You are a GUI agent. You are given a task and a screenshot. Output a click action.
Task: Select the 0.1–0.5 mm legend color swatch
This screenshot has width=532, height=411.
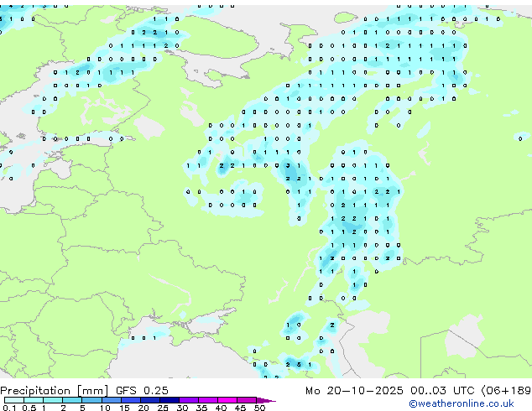point(14,400)
